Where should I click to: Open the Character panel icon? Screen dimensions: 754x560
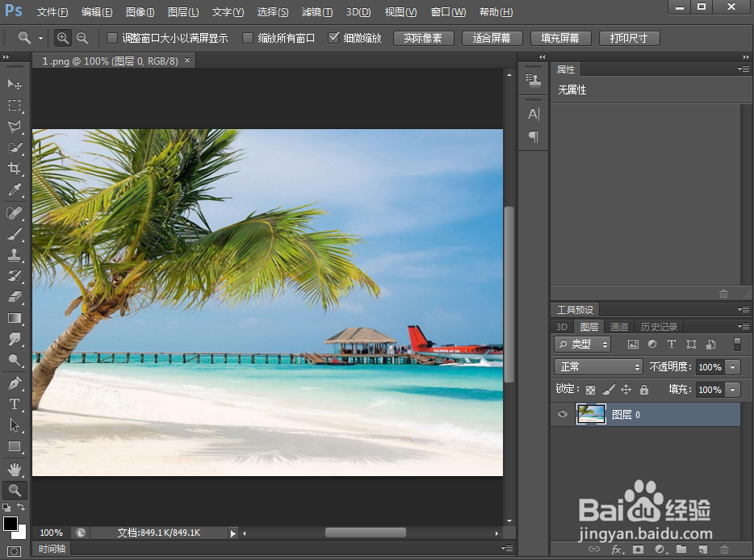click(534, 114)
